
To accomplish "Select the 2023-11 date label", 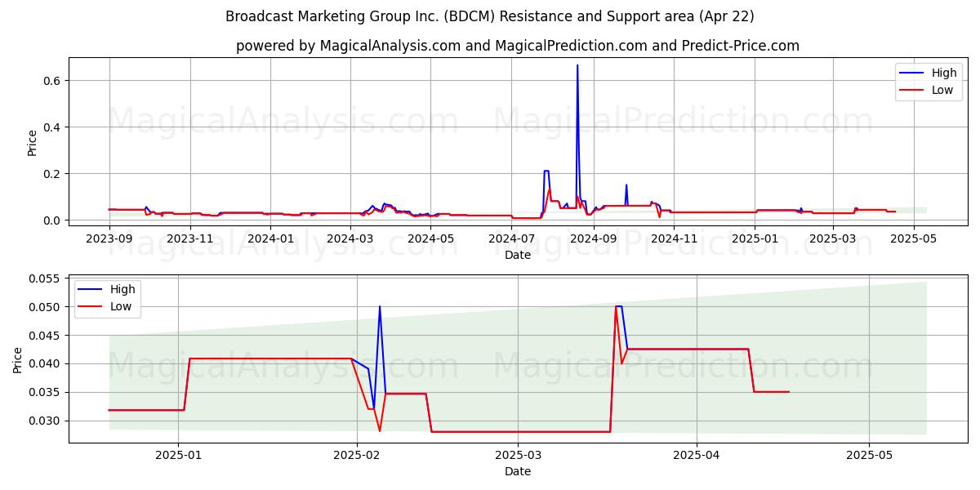I will tap(190, 238).
